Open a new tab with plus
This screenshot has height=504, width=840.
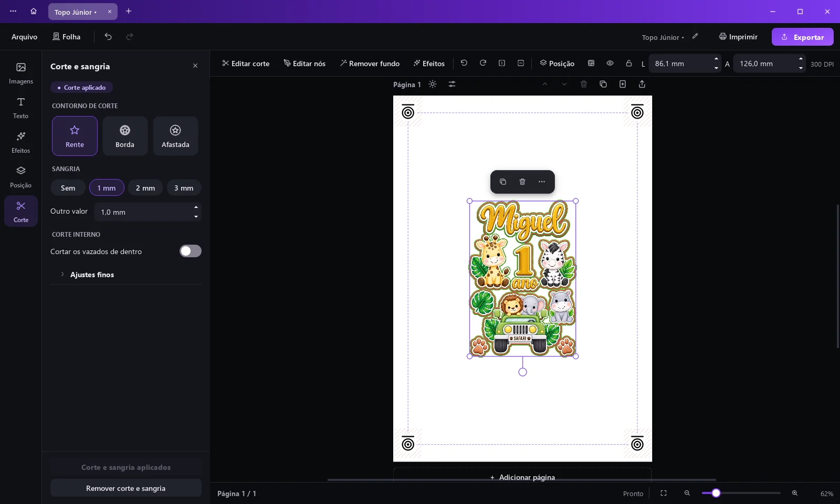point(129,11)
